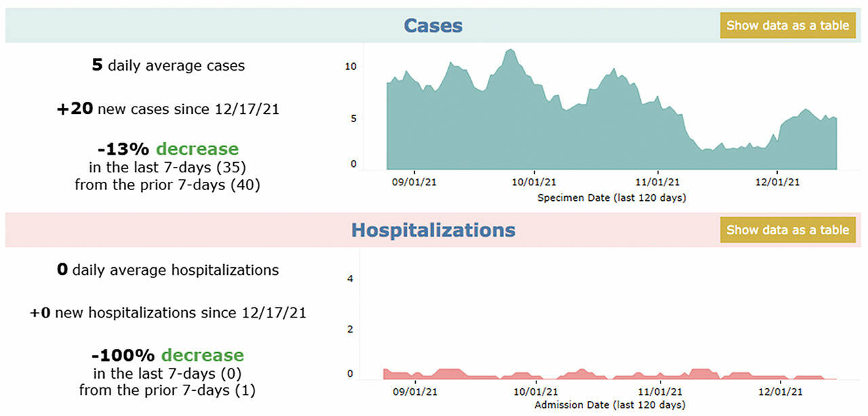Click Show data as a table for Cases
This screenshot has width=868, height=416.
[x=787, y=26]
